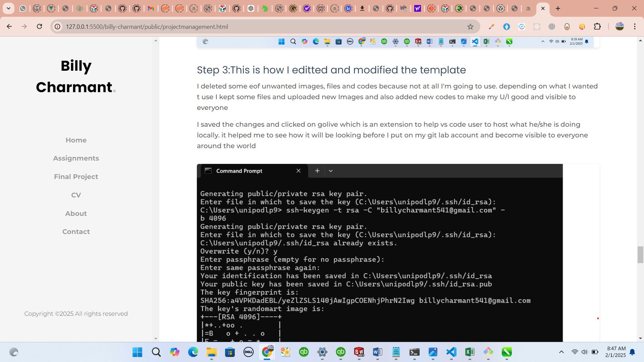
Task: Click the Contact navigation link
Action: point(76,232)
